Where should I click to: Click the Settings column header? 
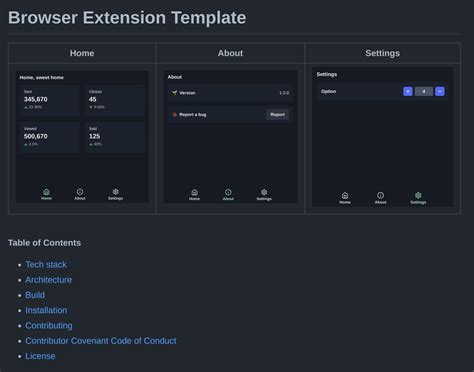(x=383, y=53)
